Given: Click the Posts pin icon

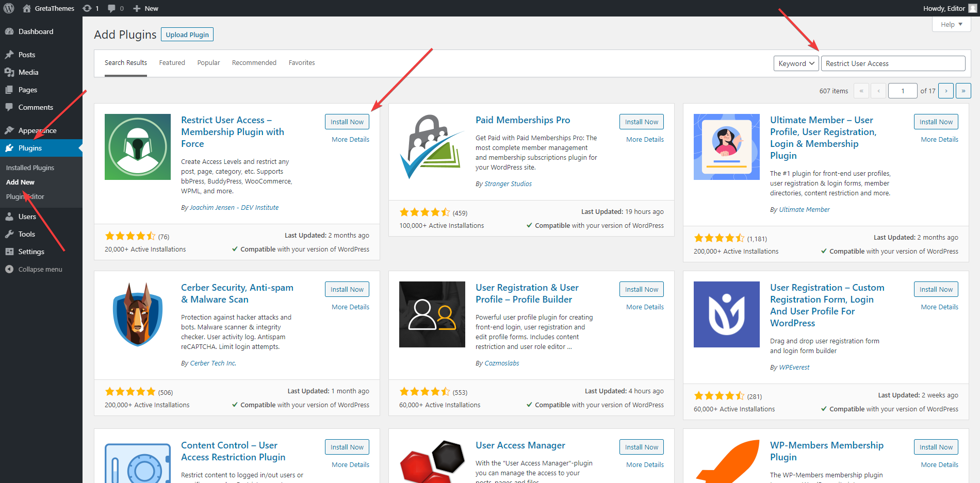Looking at the screenshot, I should (9, 55).
